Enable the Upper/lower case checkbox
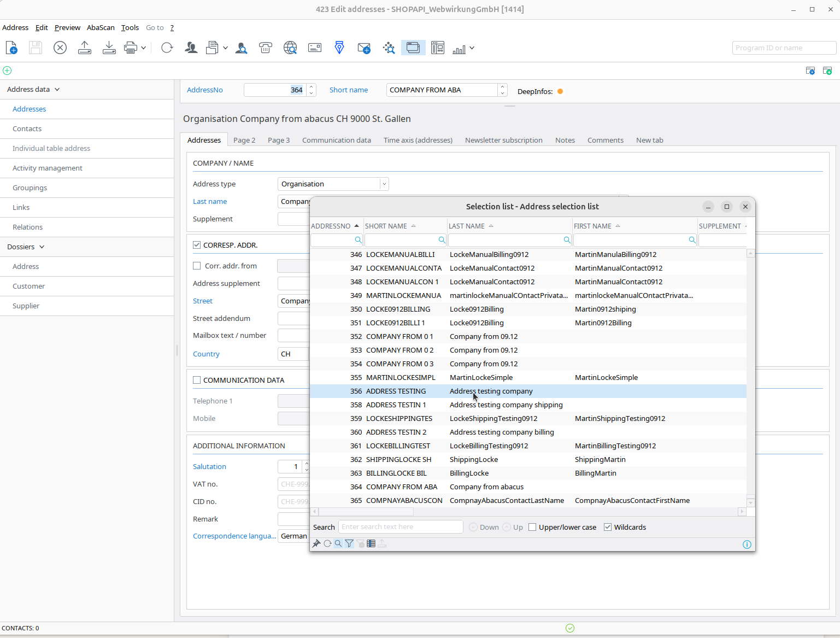The image size is (840, 638). point(532,527)
